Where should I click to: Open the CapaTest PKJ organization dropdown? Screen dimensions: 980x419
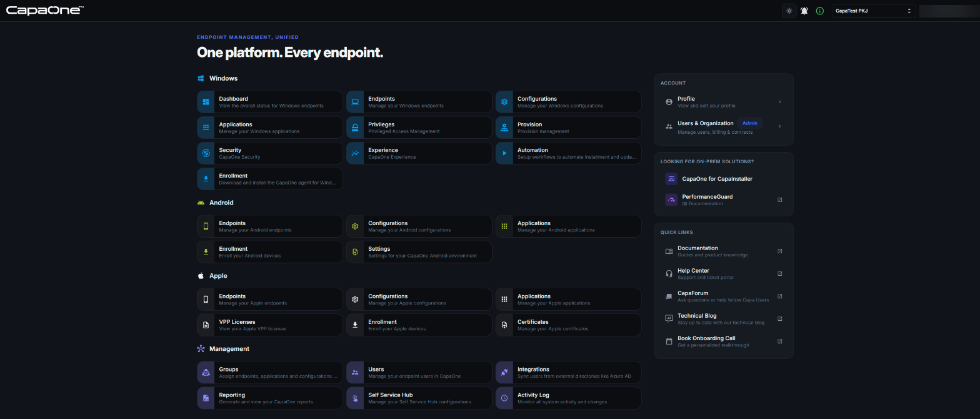click(x=874, y=11)
